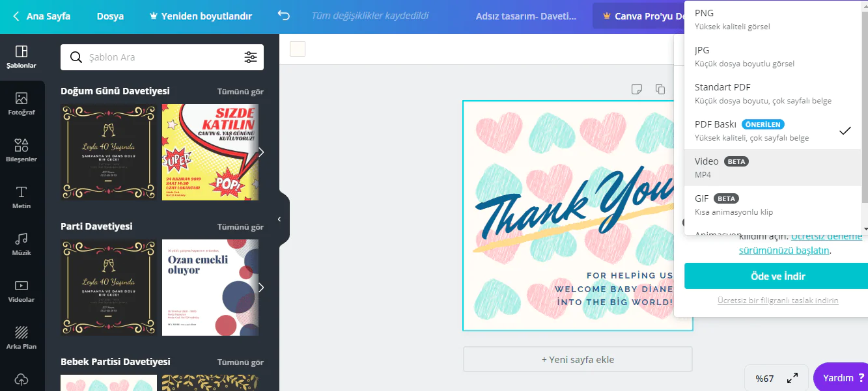This screenshot has width=868, height=391.
Task: Collapse the templates side panel
Action: pyautogui.click(x=279, y=219)
